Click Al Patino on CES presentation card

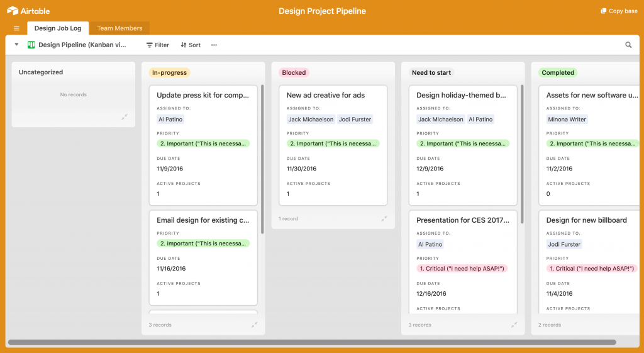coord(430,244)
